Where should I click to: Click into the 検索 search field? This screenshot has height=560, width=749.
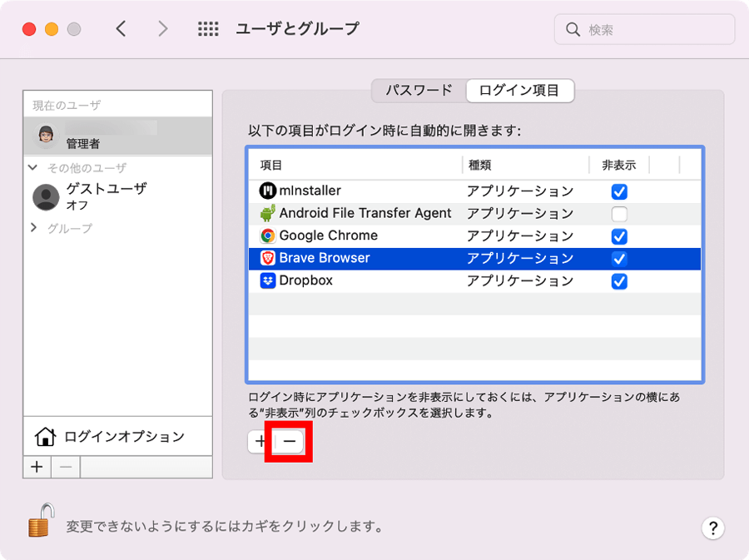pyautogui.click(x=644, y=30)
